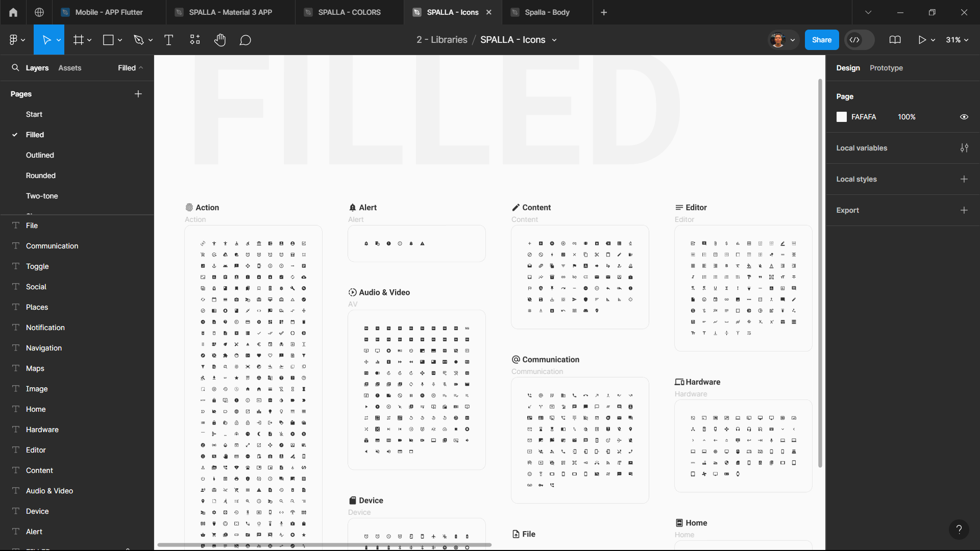Switch to the Rounded page
This screenshot has width=980, height=551.
[x=40, y=175]
